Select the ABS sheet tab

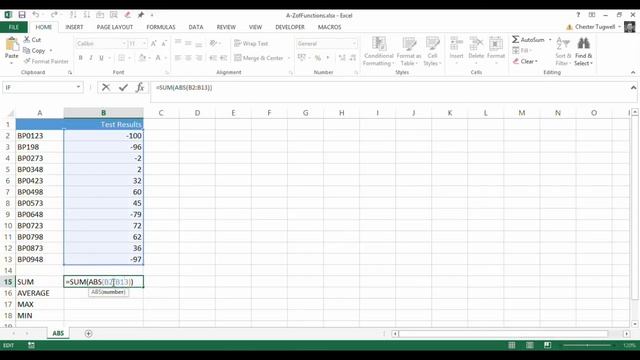point(58,333)
